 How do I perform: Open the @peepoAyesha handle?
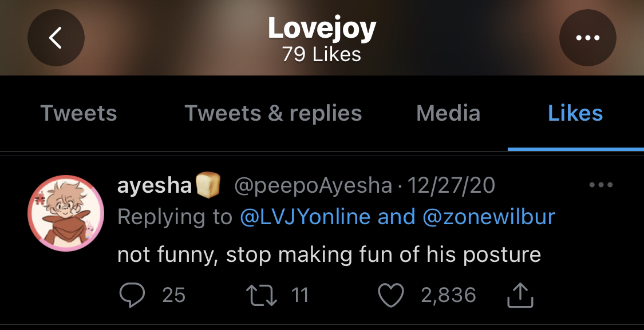tap(313, 185)
